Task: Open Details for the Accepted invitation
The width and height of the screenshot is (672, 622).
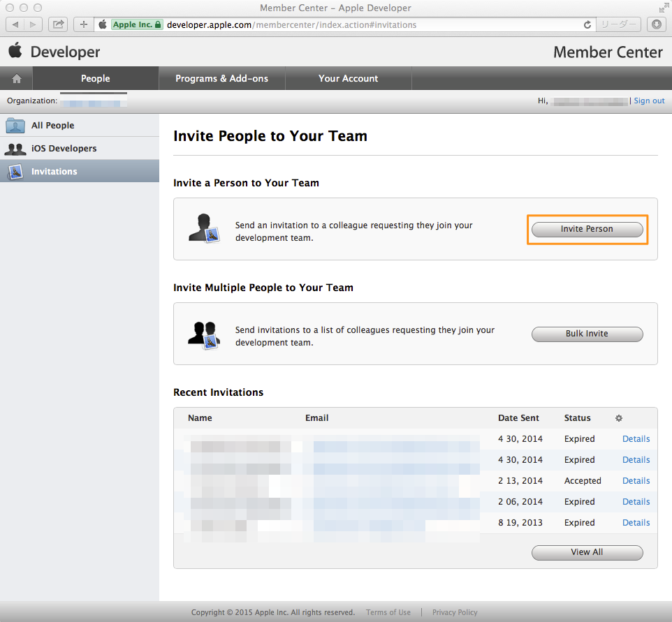Action: point(636,480)
